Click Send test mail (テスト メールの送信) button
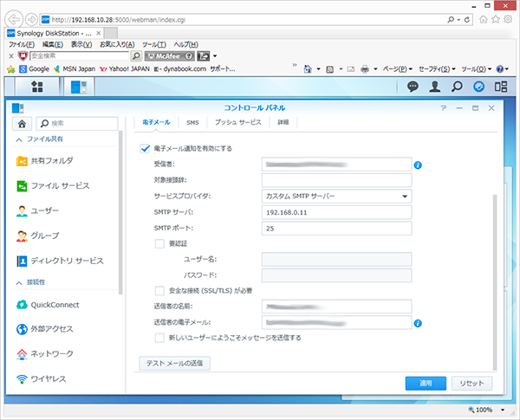Image resolution: width=520 pixels, height=420 pixels. click(174, 364)
